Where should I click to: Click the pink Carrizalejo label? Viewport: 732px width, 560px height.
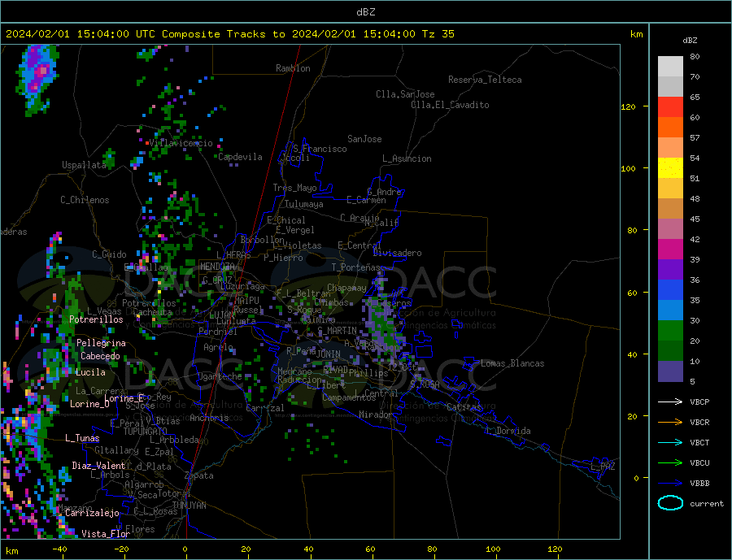[93, 513]
